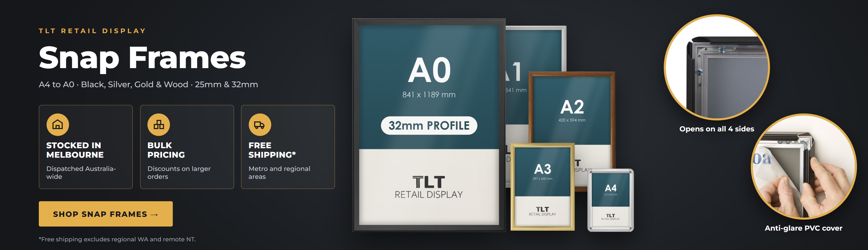Click the delivery truck Free Shipping icon
The width and height of the screenshot is (868, 250).
[260, 125]
